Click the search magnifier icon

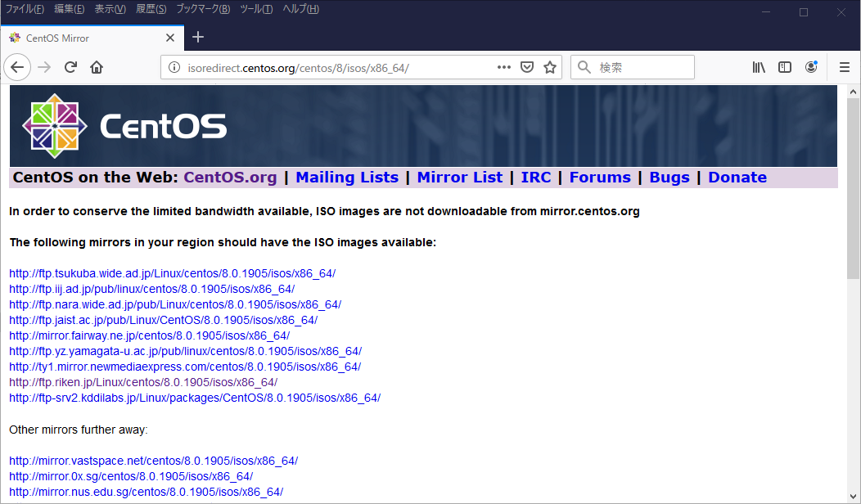click(584, 68)
